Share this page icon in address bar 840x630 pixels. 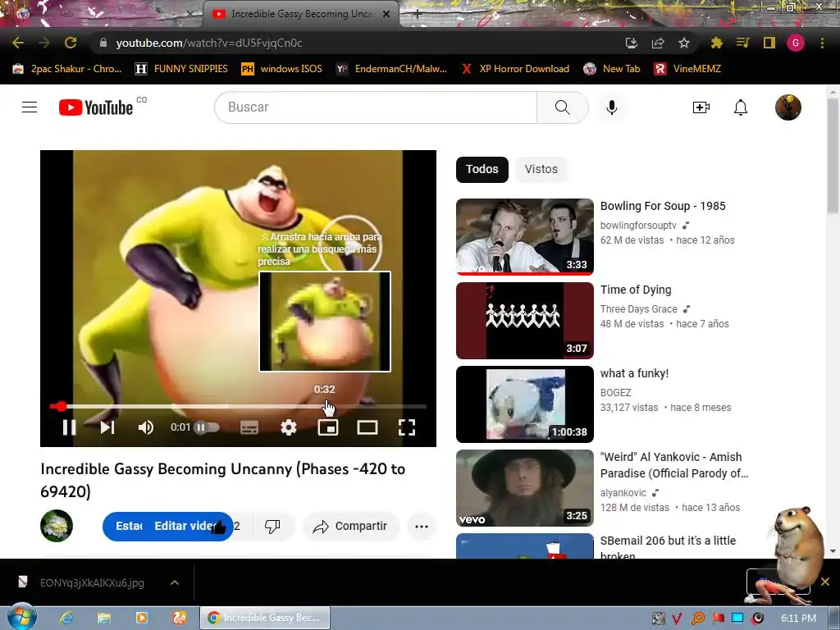tap(658, 43)
